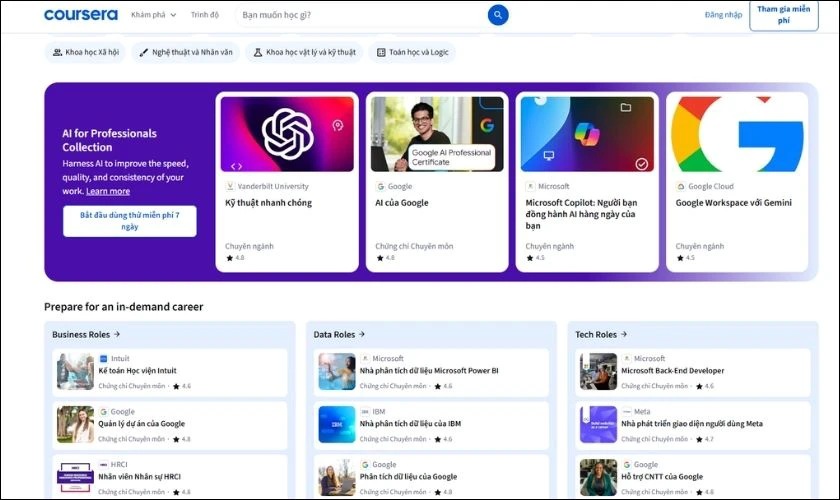
Task: Click the HRCI provider icon
Action: (103, 465)
